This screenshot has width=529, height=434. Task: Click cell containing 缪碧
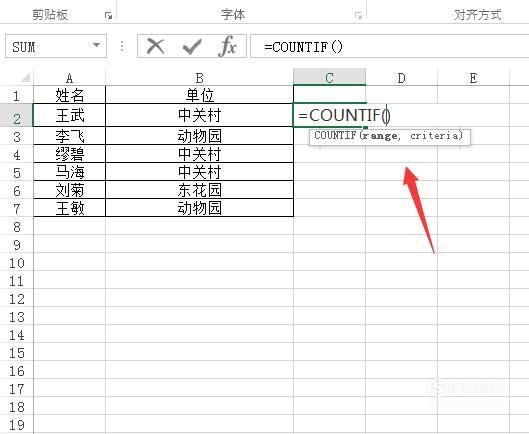click(x=69, y=154)
